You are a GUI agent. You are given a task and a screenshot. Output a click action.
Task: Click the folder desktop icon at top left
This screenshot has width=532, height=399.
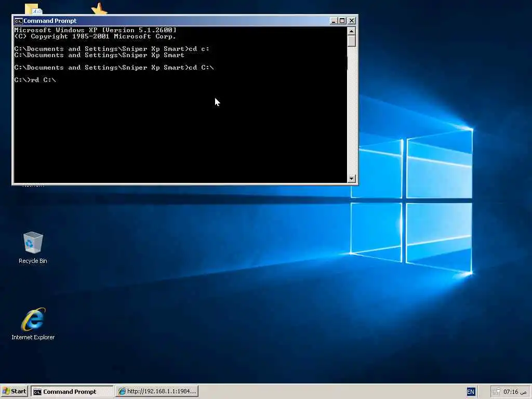click(x=33, y=9)
